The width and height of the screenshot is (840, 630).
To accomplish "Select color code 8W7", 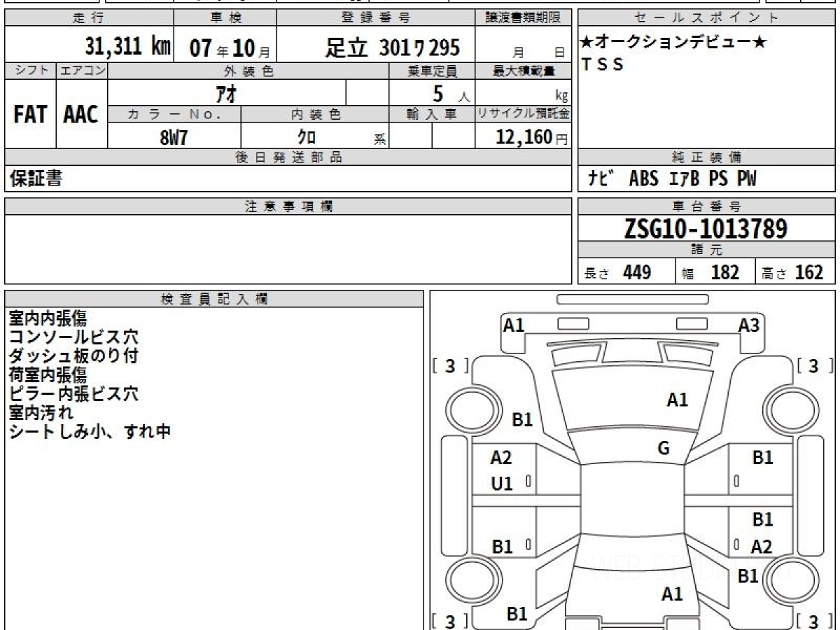I will tap(174, 137).
